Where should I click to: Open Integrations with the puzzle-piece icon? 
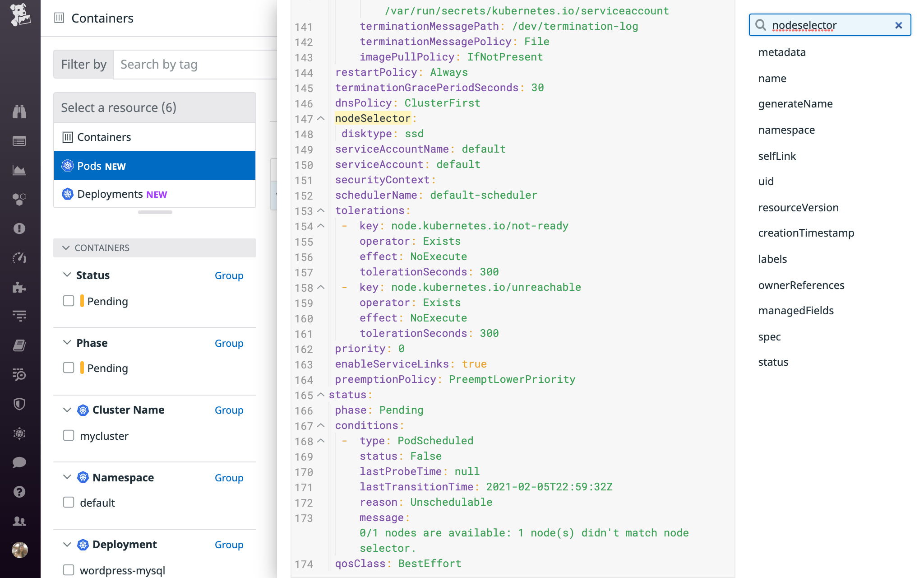click(19, 286)
